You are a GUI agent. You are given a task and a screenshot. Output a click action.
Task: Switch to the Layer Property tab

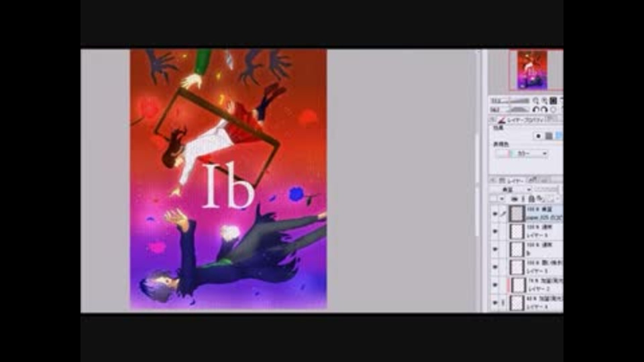coord(522,120)
